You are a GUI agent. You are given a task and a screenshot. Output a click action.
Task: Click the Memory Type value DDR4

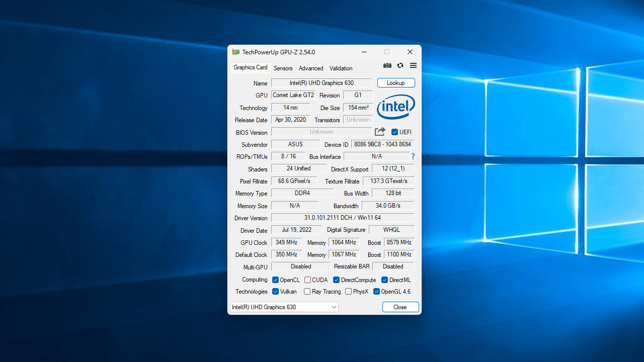[x=302, y=193]
